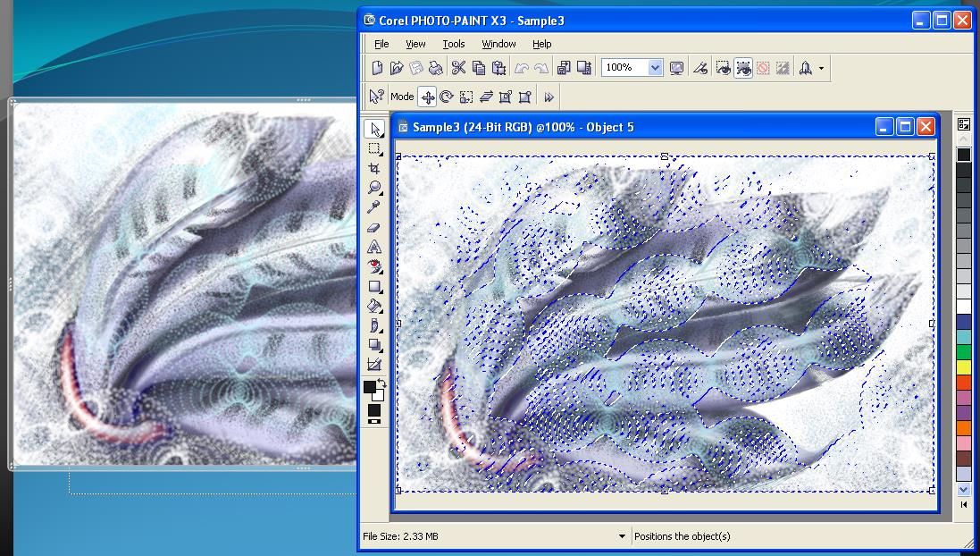This screenshot has height=556, width=980.
Task: Switch to Skew mode
Action: coord(486,97)
